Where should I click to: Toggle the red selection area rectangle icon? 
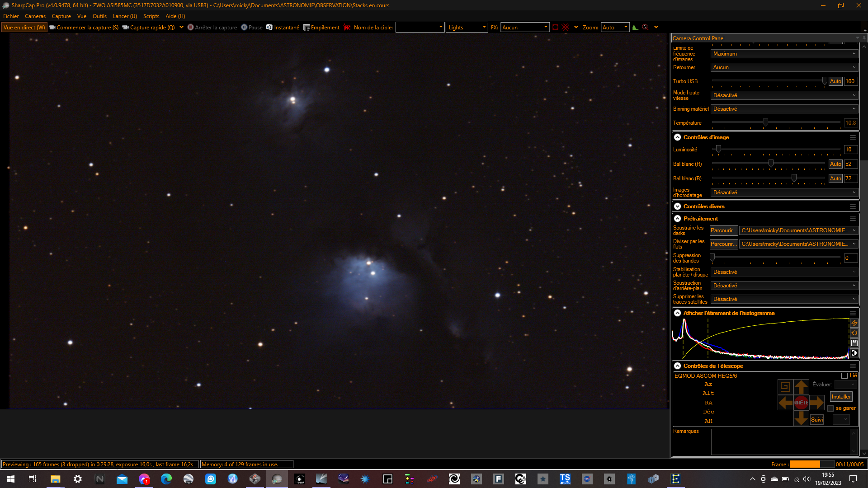(555, 27)
